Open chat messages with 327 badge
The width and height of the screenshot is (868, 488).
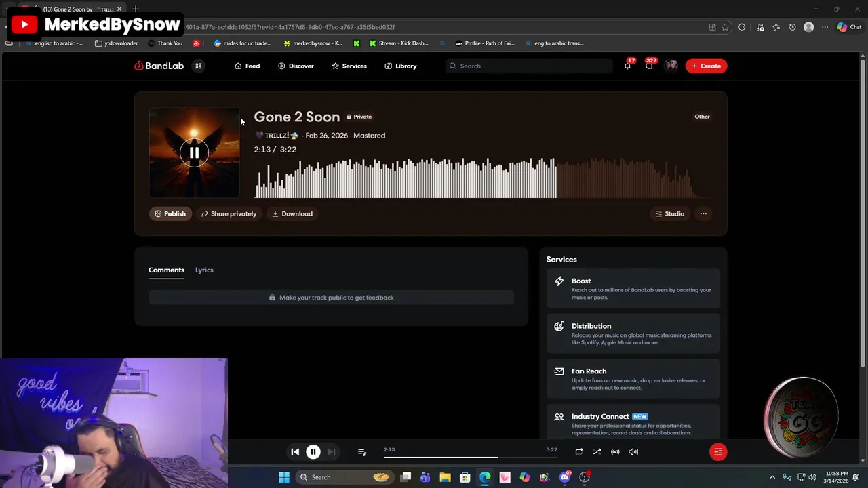[x=649, y=66]
